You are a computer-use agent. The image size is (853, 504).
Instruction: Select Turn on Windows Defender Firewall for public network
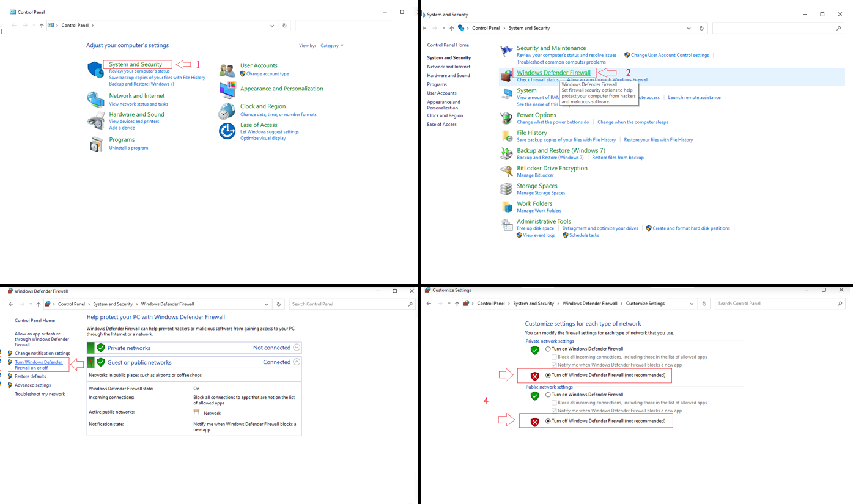[x=548, y=395]
